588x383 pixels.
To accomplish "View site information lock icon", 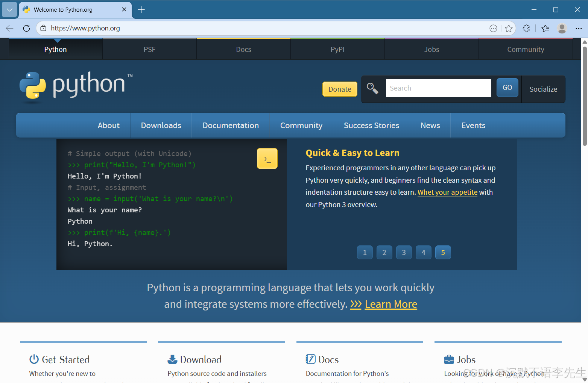I will click(43, 28).
